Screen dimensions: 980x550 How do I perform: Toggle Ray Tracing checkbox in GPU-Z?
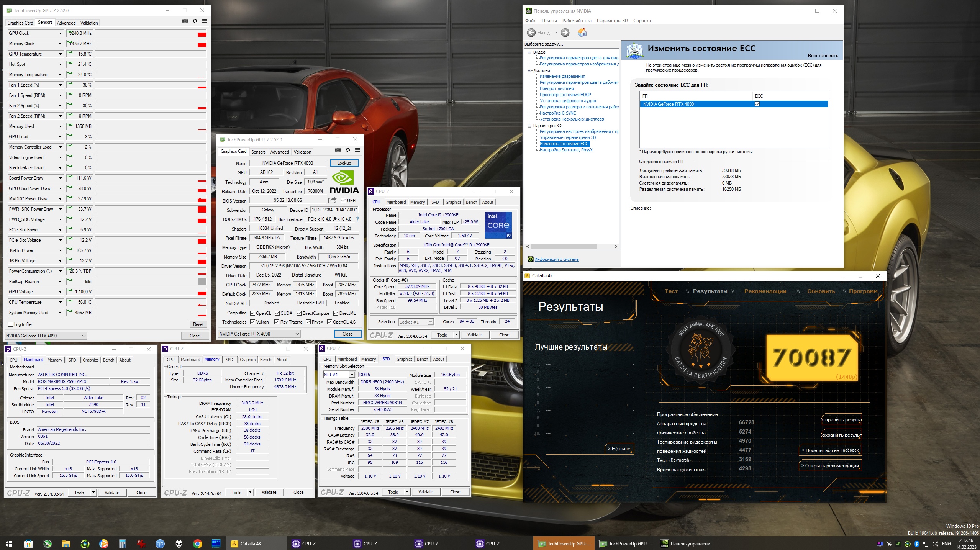[x=277, y=322]
